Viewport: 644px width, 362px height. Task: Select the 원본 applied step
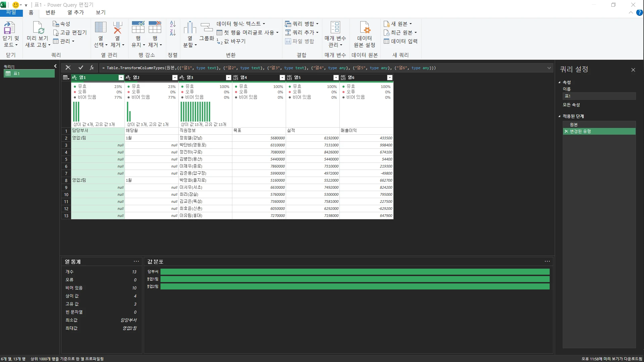574,125
